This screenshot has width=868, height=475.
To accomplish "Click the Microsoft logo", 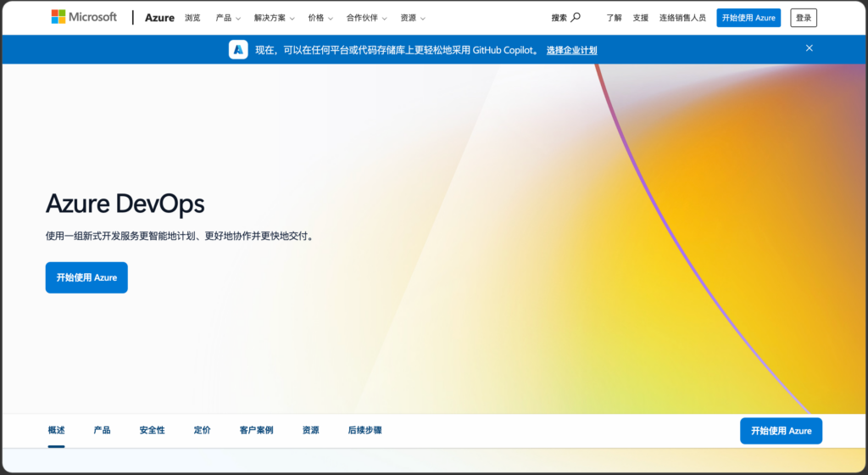I will [x=84, y=17].
